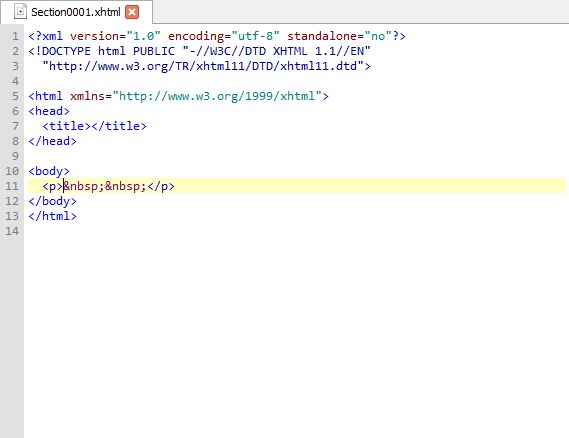Screen dimensions: 569x438
Task: Click line number 11 in the gutter
Action: [12, 186]
